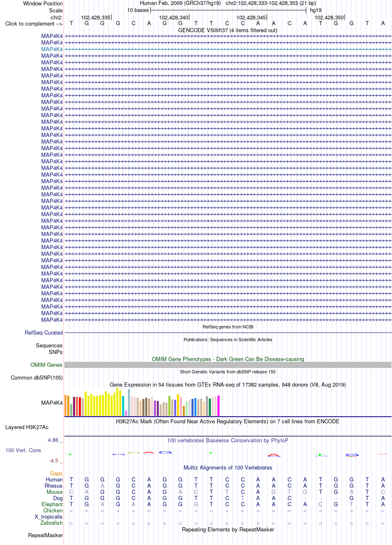Select the 'Rhesus' alignment row label
This screenshot has height=545, width=392.
click(x=54, y=486)
